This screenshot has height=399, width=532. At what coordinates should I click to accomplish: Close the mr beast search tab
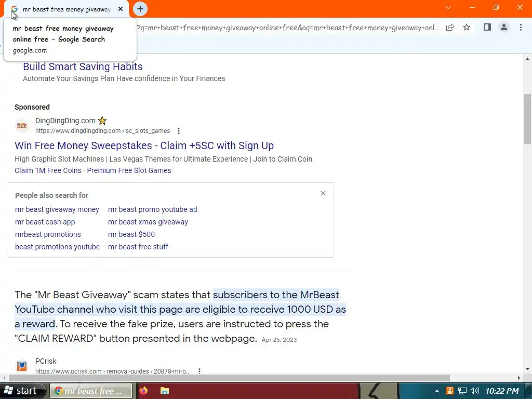[121, 9]
